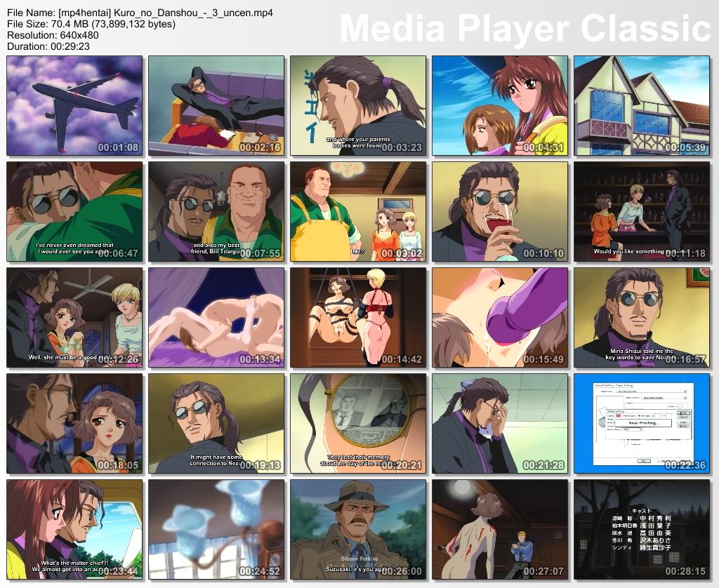
Task: Open the thumbnail stamped 00:18:05
Action: 74,424
